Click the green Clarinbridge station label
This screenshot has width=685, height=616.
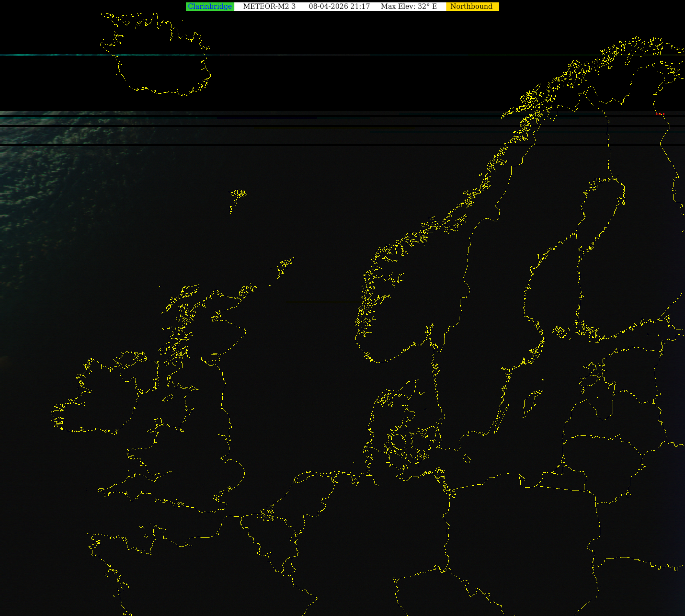coord(210,6)
